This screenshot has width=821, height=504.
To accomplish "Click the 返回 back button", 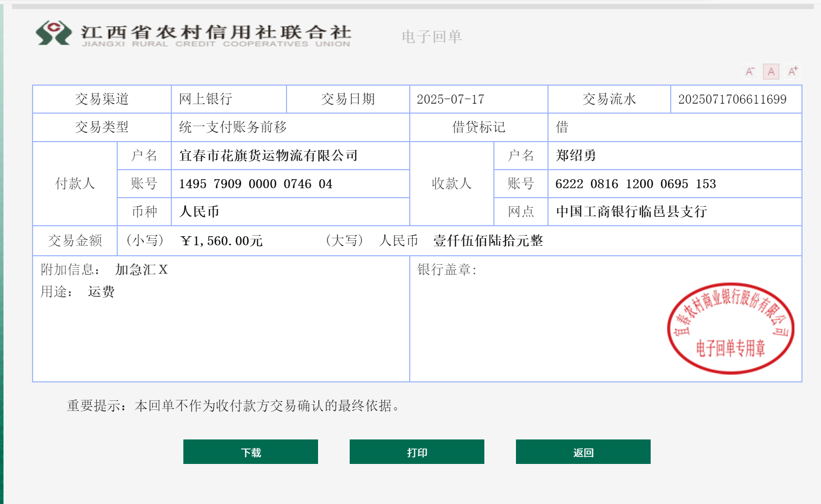I will (583, 452).
